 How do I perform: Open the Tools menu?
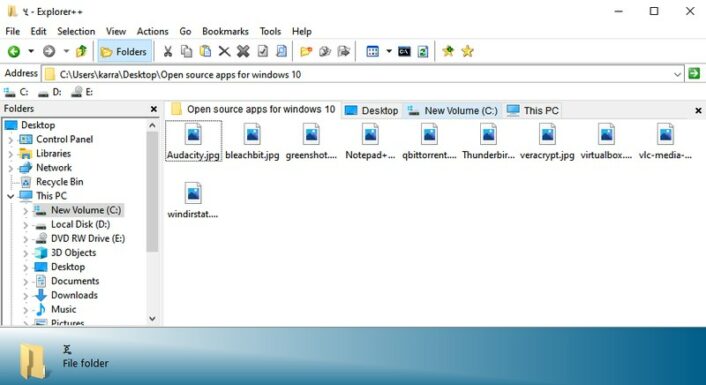point(270,31)
